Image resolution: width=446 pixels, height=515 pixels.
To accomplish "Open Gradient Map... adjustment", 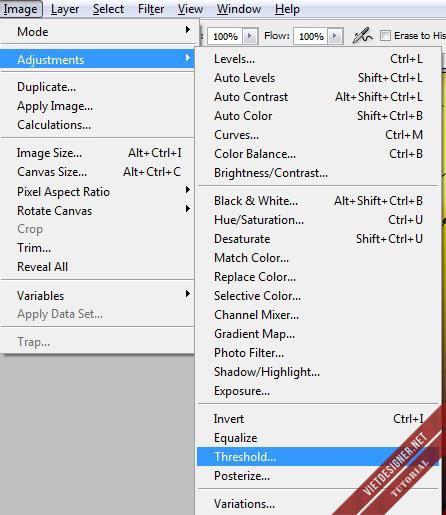I will click(x=318, y=334).
